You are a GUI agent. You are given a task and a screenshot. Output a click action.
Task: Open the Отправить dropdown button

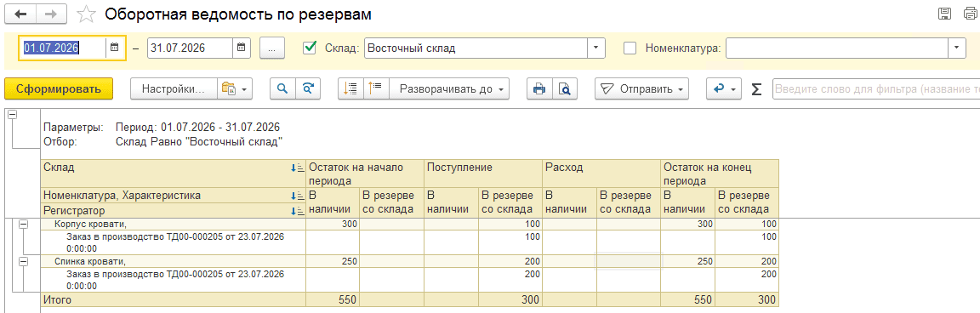coord(642,88)
